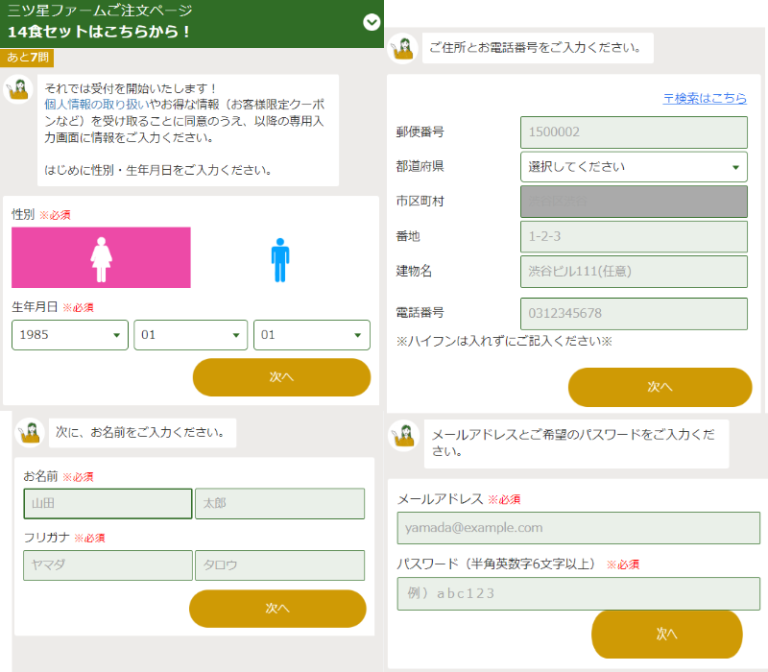Viewport: 768px width, 672px height.
Task: Expand the 都道府県 prefecture dropdown
Action: click(633, 167)
